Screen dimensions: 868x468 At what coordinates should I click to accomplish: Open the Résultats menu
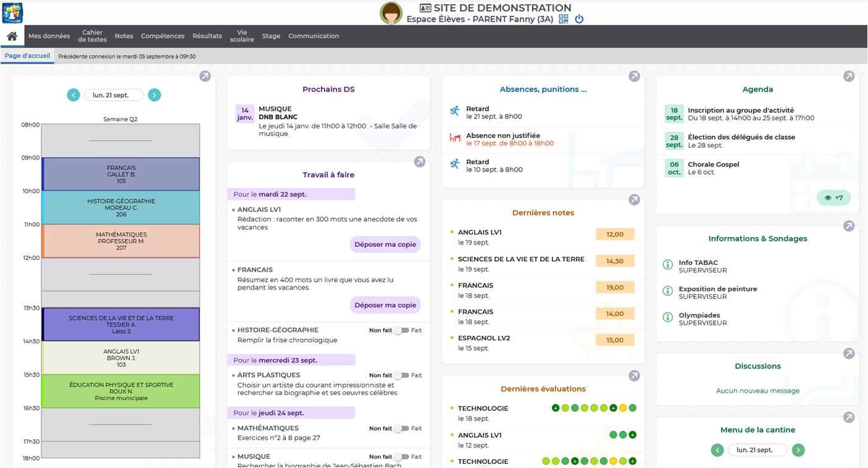pos(207,36)
